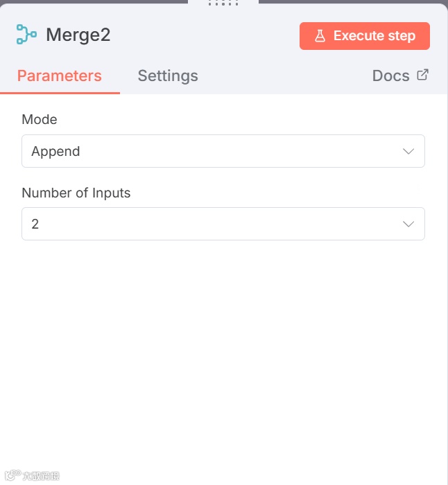Open the Number of Inputs dropdown
Image resolution: width=448 pixels, height=485 pixels.
223,224
